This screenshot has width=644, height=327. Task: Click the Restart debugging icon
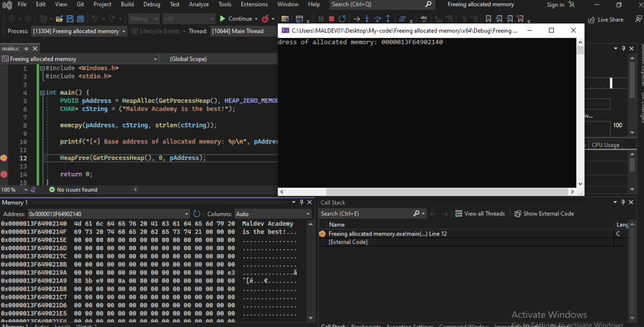342,19
